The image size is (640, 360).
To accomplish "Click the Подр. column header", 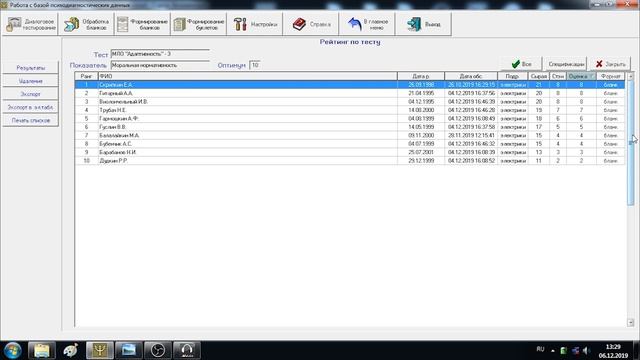I will click(x=513, y=76).
